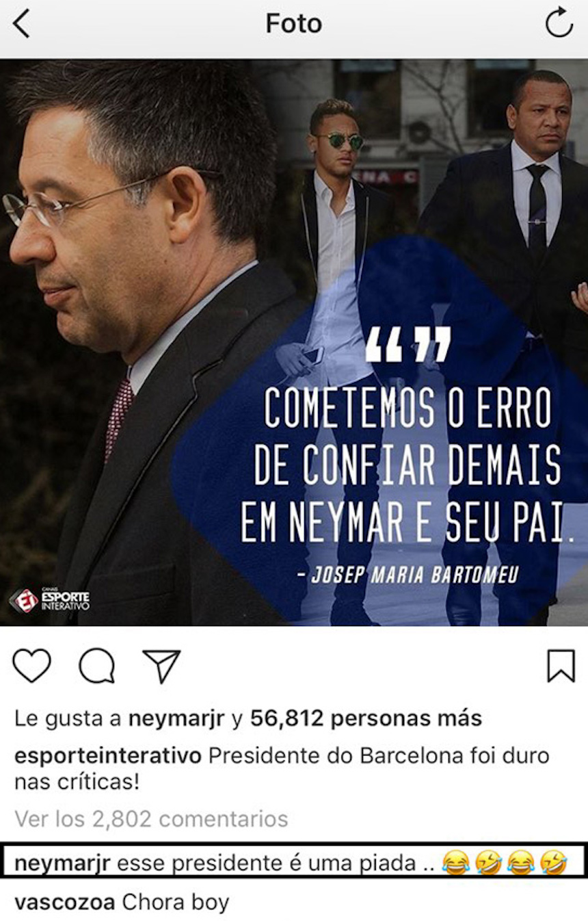This screenshot has width=588, height=921.
Task: Open vascozoa commenter profile
Action: pos(65,903)
